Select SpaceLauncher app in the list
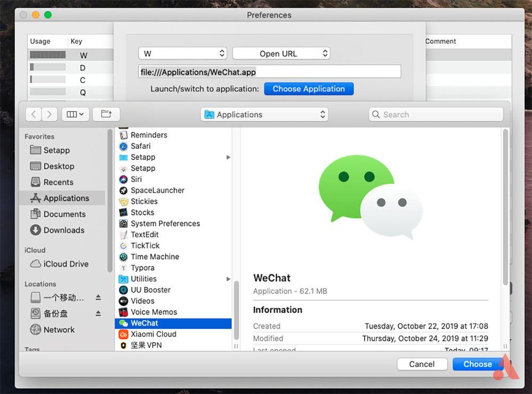 [157, 190]
